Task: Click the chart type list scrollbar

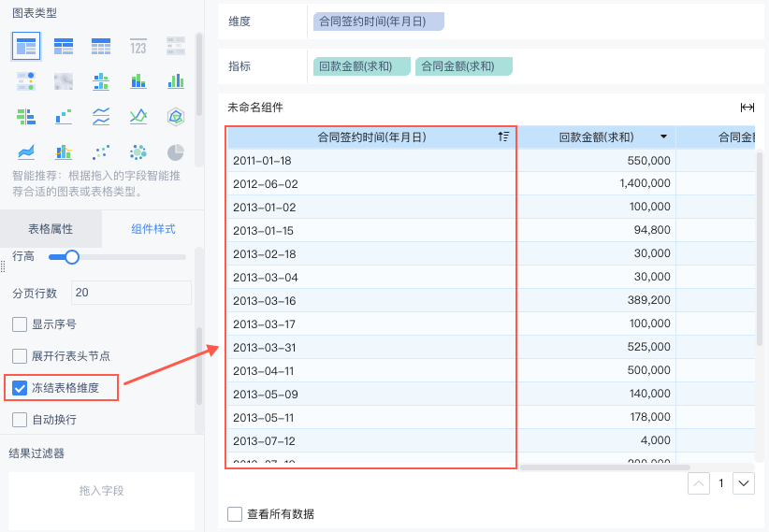Action: tap(198, 74)
